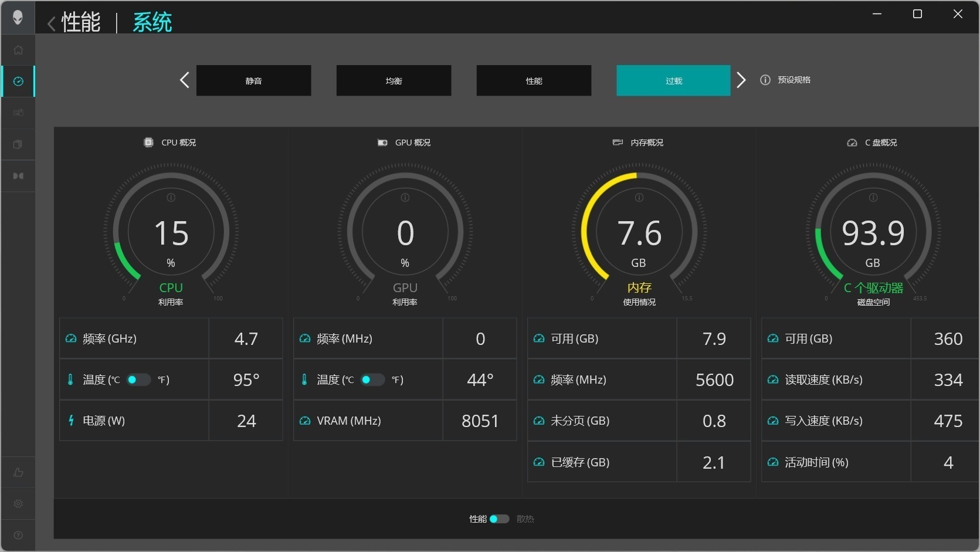Click the right chevron after 过载 mode
Image resolution: width=980 pixels, height=552 pixels.
tap(741, 80)
